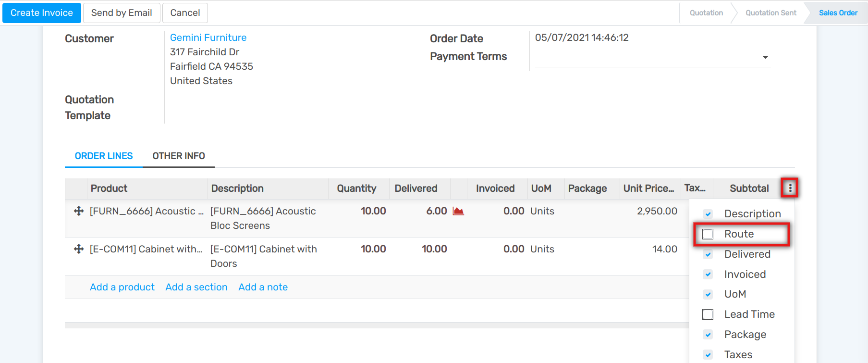Viewport: 868px width, 363px height.
Task: Uncheck the Package column option
Action: 708,334
